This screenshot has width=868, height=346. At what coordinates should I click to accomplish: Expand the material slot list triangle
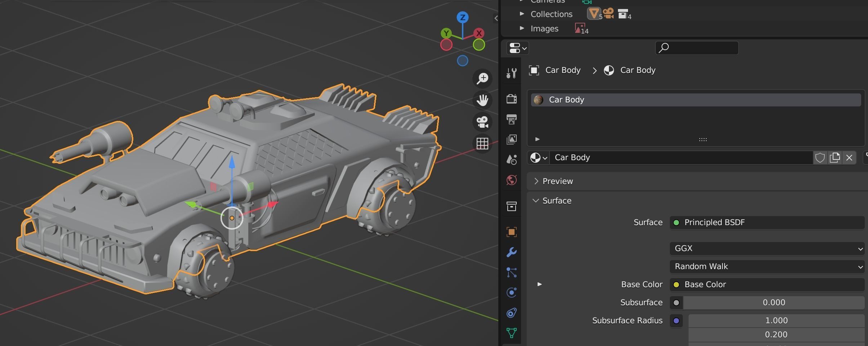coord(537,139)
